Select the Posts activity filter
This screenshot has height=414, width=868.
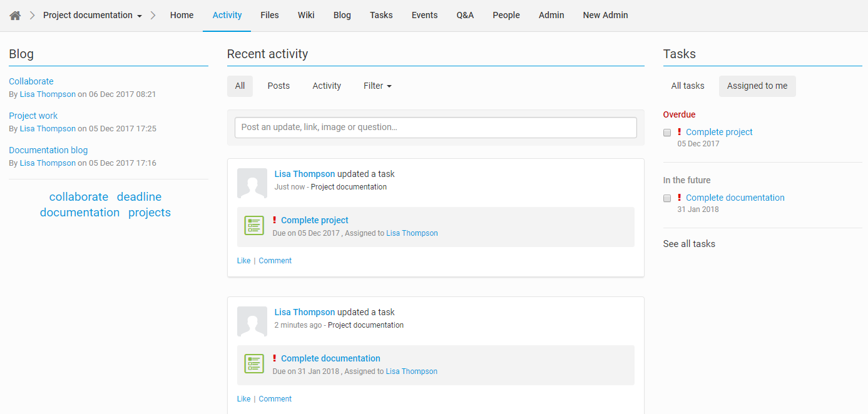[278, 86]
